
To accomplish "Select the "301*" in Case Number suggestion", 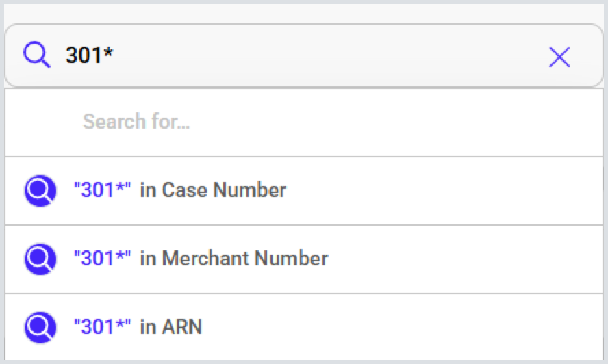I will (179, 190).
